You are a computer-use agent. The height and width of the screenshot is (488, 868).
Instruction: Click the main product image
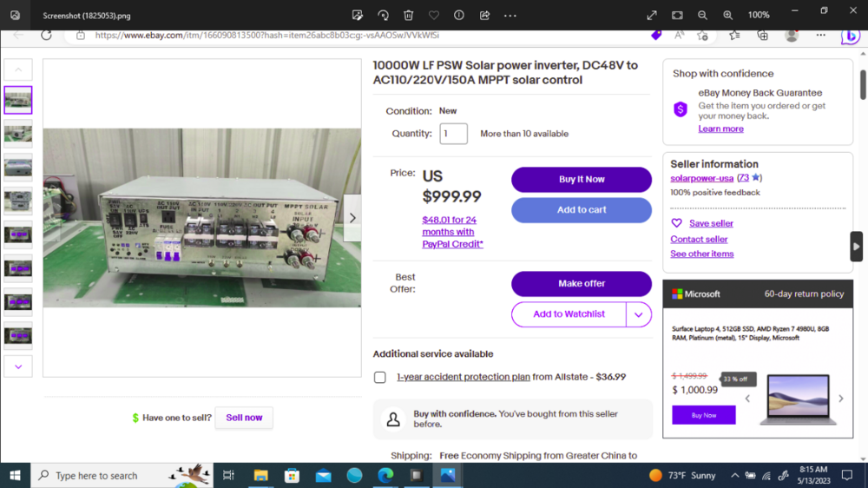202,218
